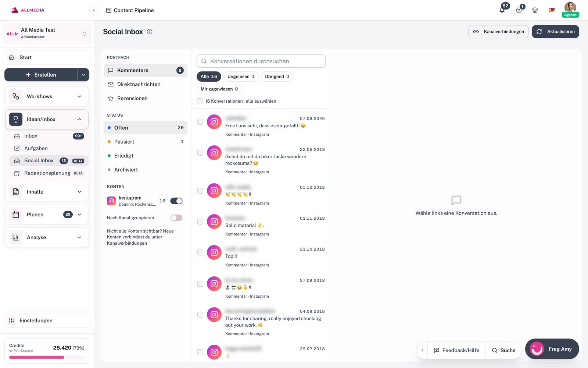Screen dimensions: 588x368
Task: Select the checkbox for the Solid material conversation
Action: pos(200,222)
